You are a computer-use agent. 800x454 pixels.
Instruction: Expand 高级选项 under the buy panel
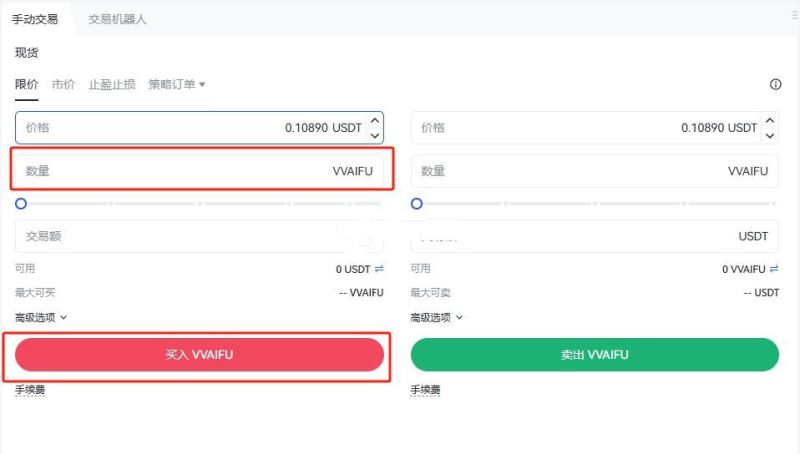coord(41,317)
